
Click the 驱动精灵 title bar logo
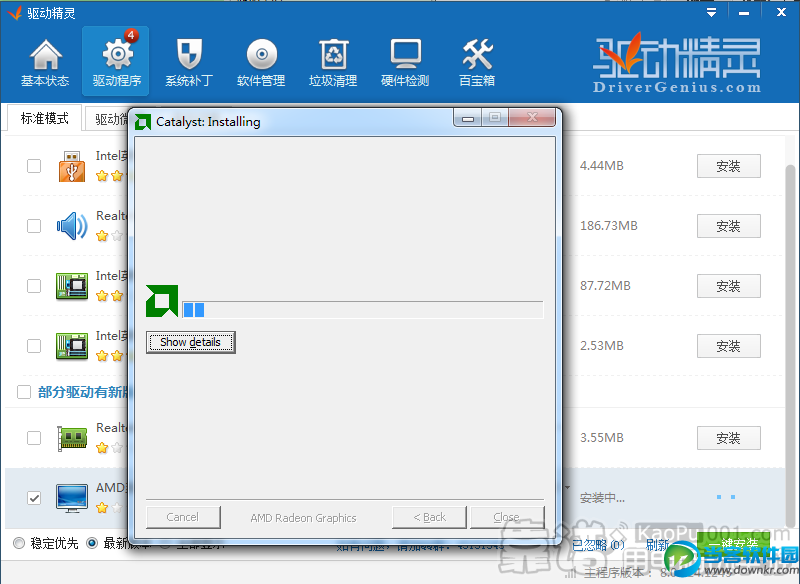coord(15,13)
